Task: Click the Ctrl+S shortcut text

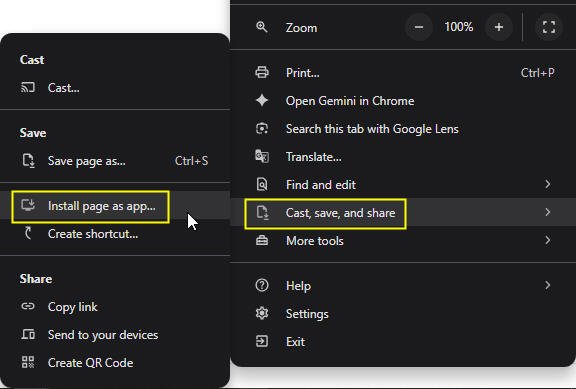Action: (191, 161)
